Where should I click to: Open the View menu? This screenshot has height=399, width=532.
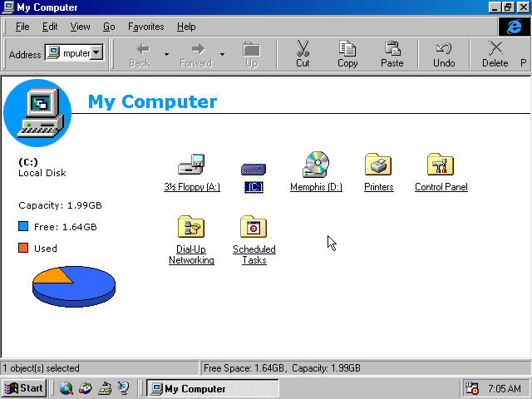[x=80, y=27]
